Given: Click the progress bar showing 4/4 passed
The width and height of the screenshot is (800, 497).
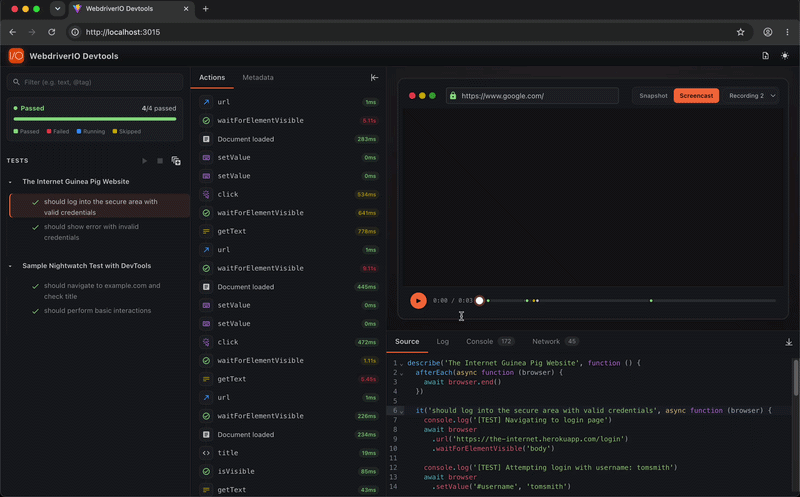Looking at the screenshot, I should pyautogui.click(x=95, y=119).
